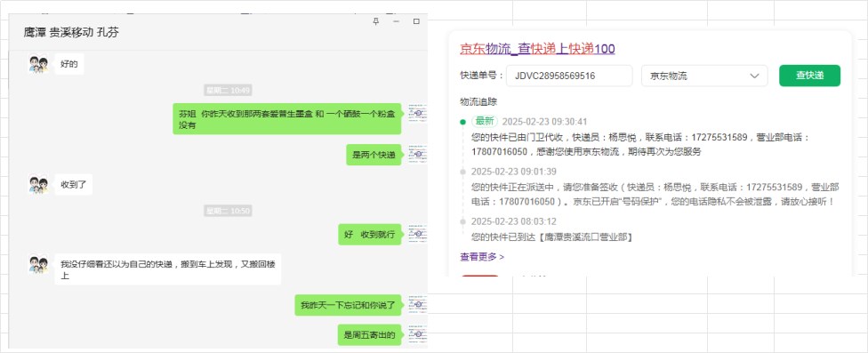Viewport: 868px width, 353px height.
Task: Open the 京东物流_查快递上快递100 link
Action: point(537,49)
